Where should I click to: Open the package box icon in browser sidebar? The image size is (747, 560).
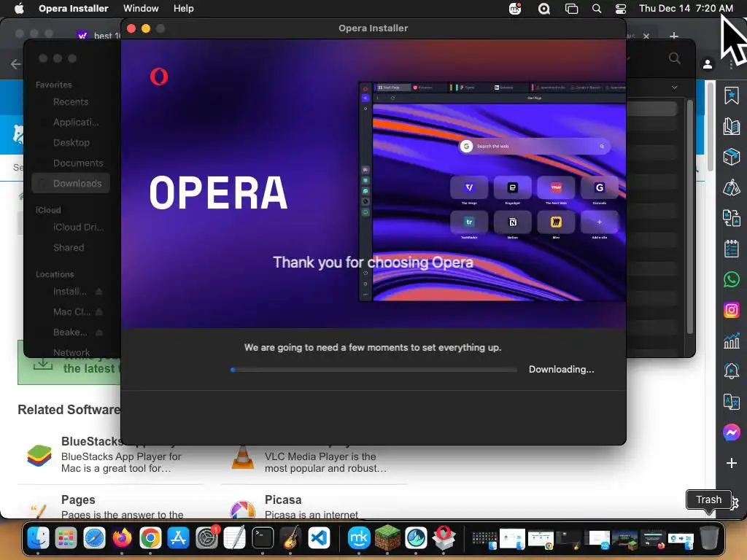pyautogui.click(x=731, y=157)
